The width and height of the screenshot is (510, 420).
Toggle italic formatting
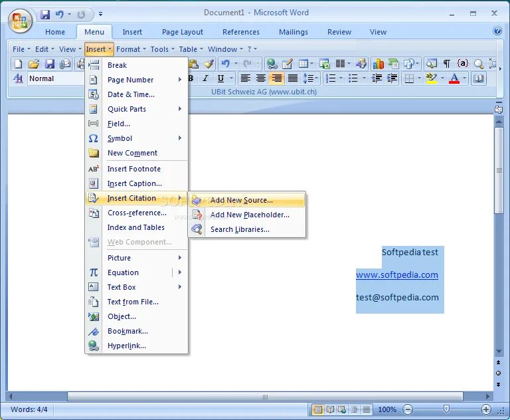click(206, 78)
